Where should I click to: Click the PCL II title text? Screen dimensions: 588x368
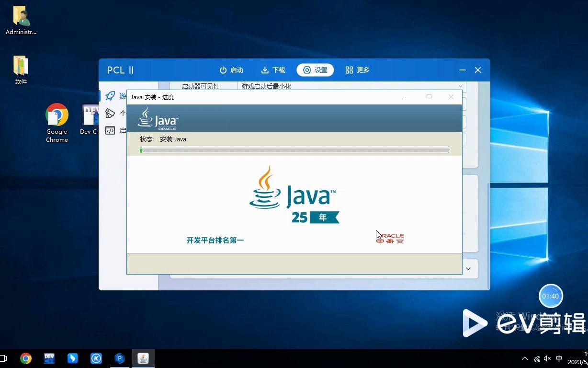pyautogui.click(x=120, y=70)
